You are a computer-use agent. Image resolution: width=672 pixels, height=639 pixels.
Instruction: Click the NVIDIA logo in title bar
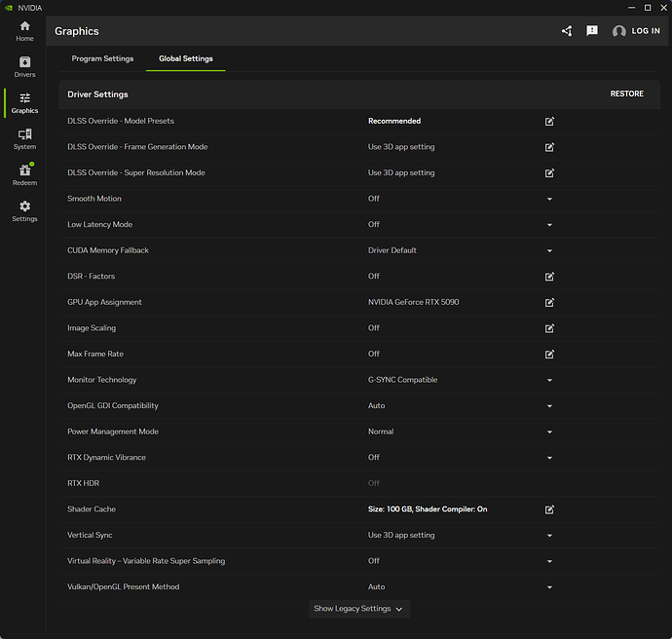click(x=9, y=8)
